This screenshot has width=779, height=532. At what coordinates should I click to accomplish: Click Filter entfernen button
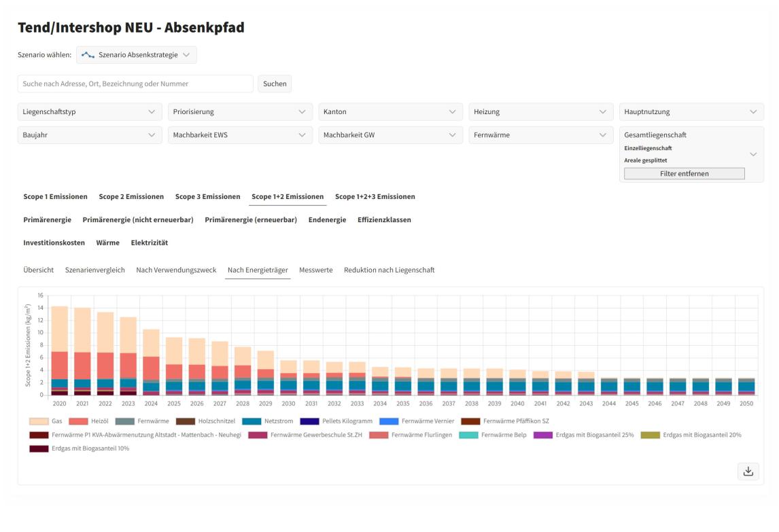point(684,173)
